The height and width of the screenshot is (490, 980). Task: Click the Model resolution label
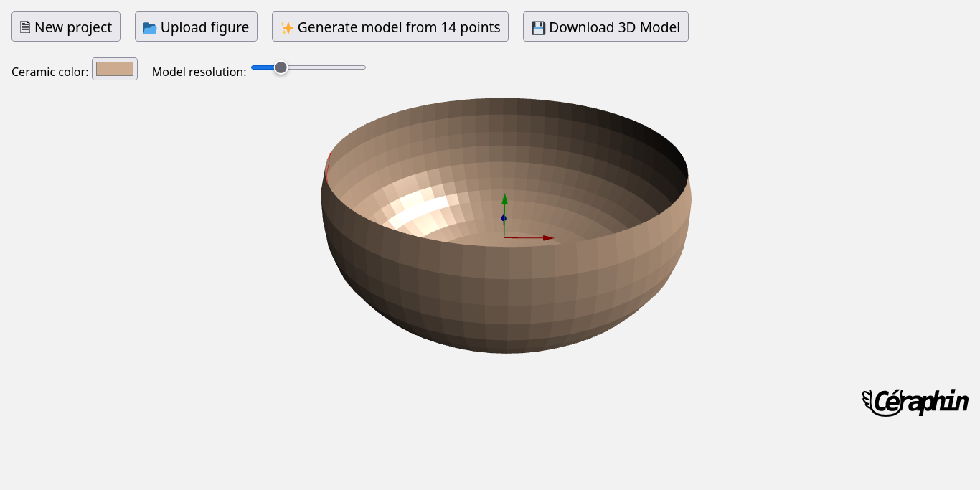coord(199,72)
